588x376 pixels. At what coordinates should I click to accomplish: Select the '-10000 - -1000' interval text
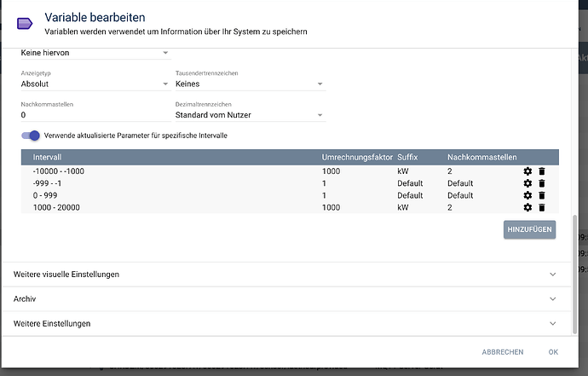59,171
